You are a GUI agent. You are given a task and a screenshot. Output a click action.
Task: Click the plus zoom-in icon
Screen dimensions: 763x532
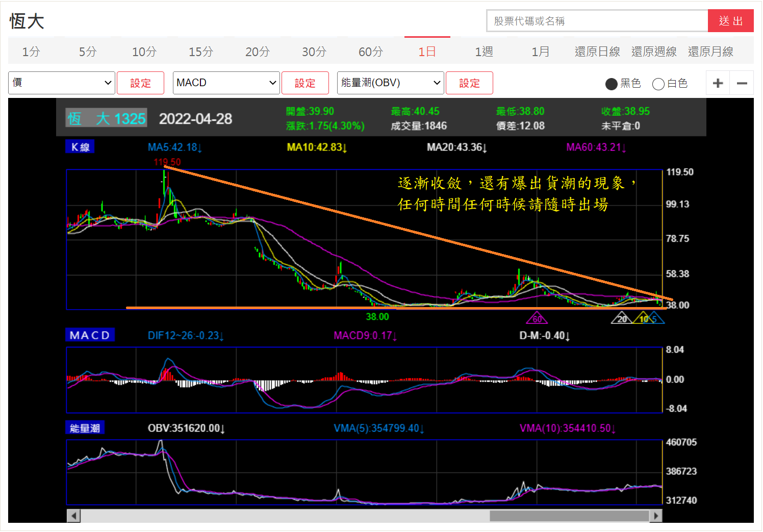coord(718,83)
